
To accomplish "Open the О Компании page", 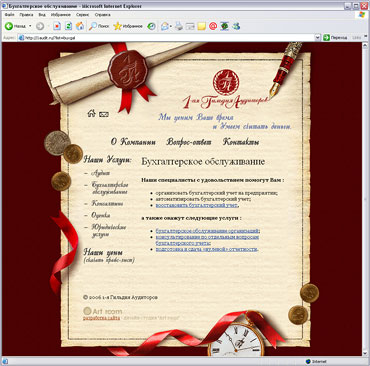I will click(x=133, y=142).
